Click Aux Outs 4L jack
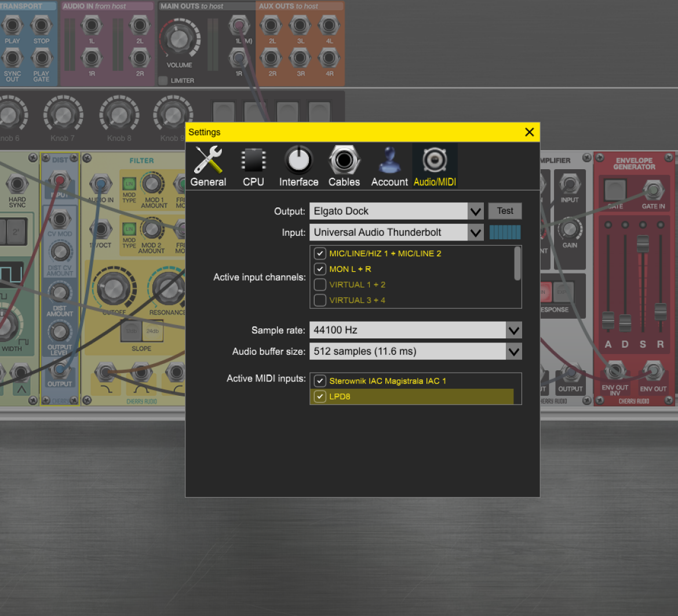The width and height of the screenshot is (678, 616). point(329,25)
